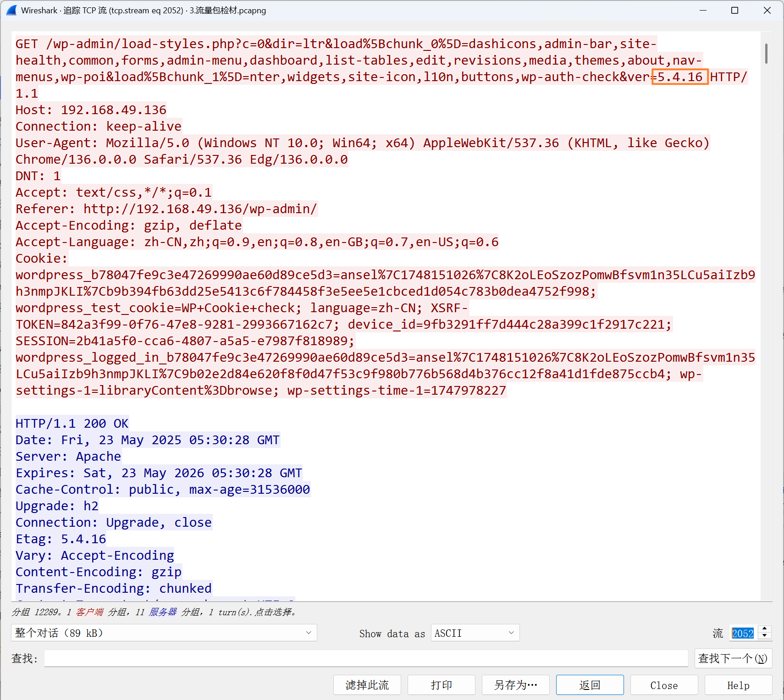Click the 'Vary: Accept-Encoding' header line
784x700 pixels.
(95, 556)
